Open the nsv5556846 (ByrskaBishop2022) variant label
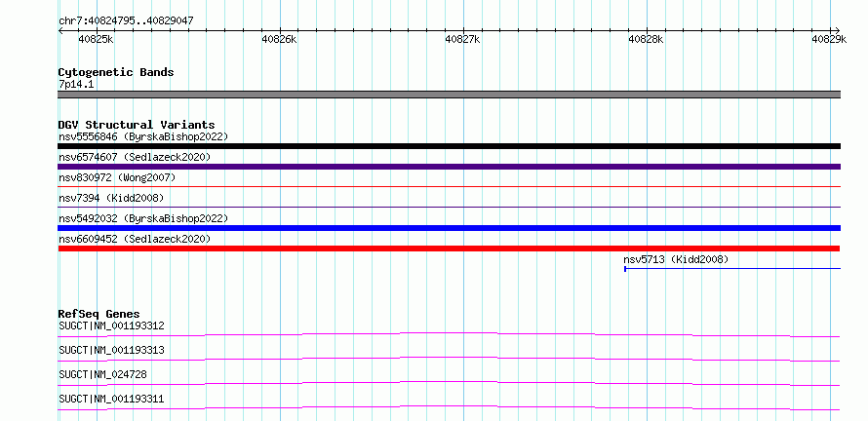Screen dimensions: 868x421 [x=143, y=136]
